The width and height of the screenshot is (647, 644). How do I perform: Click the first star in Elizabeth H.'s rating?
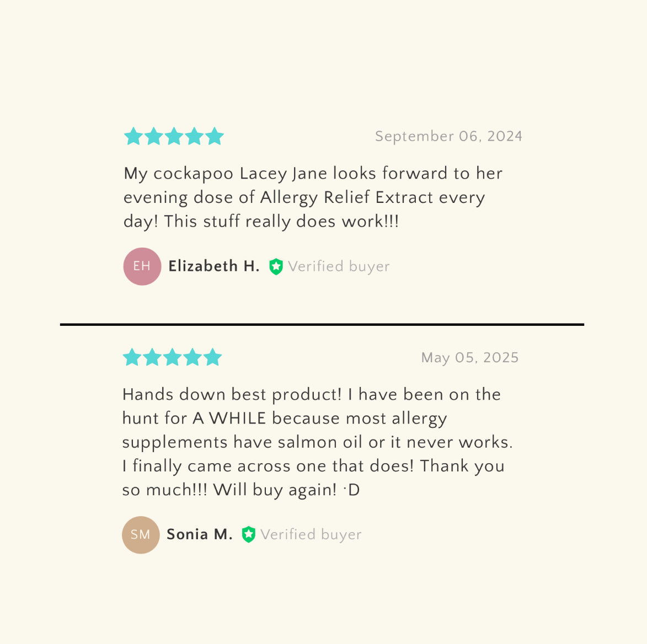pos(133,136)
